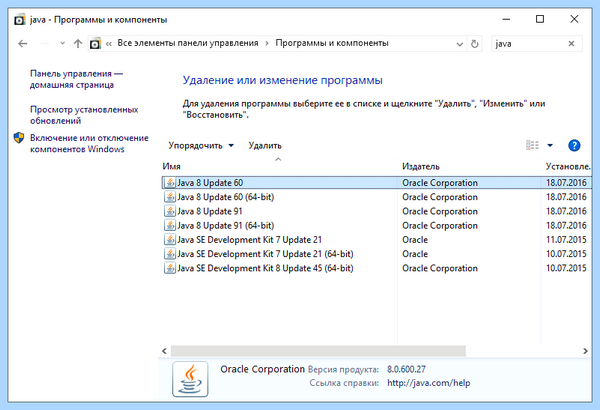Image resolution: width=600 pixels, height=410 pixels.
Task: Open the help link 'http://java.com/help'
Action: click(x=429, y=383)
